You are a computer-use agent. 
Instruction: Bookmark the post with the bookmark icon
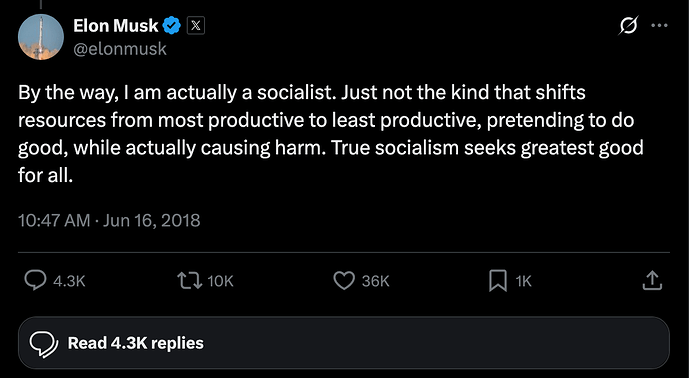[x=498, y=280]
